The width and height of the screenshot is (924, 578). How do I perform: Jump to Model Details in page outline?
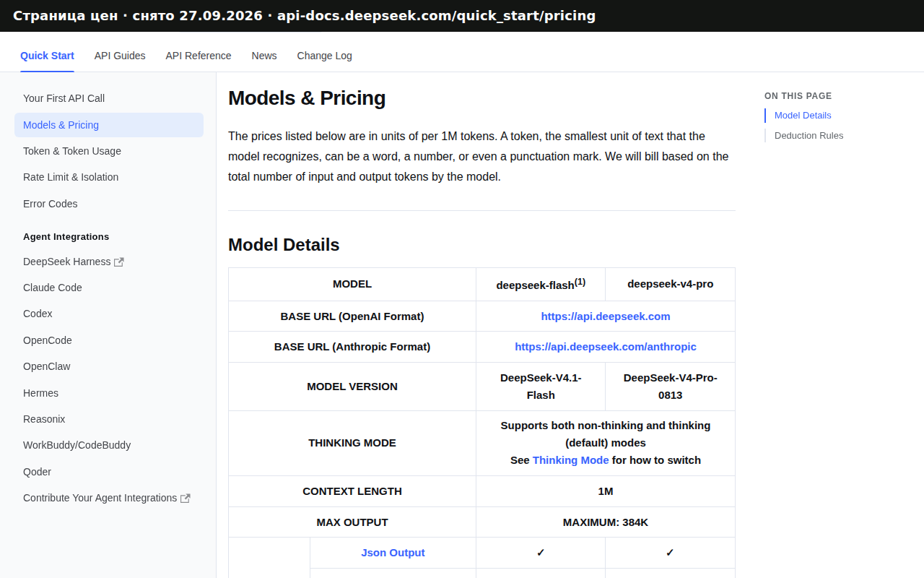click(x=803, y=116)
